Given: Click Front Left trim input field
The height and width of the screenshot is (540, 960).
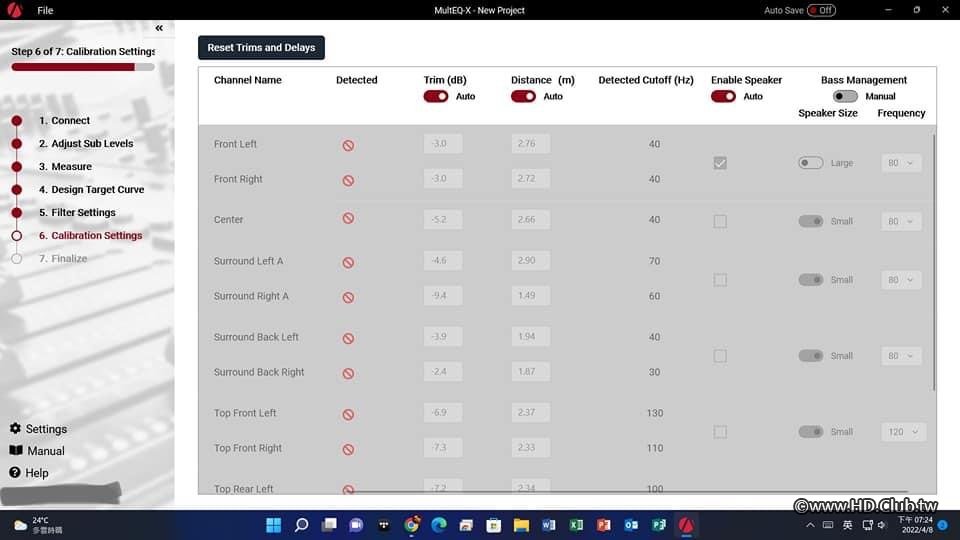Looking at the screenshot, I should [443, 144].
